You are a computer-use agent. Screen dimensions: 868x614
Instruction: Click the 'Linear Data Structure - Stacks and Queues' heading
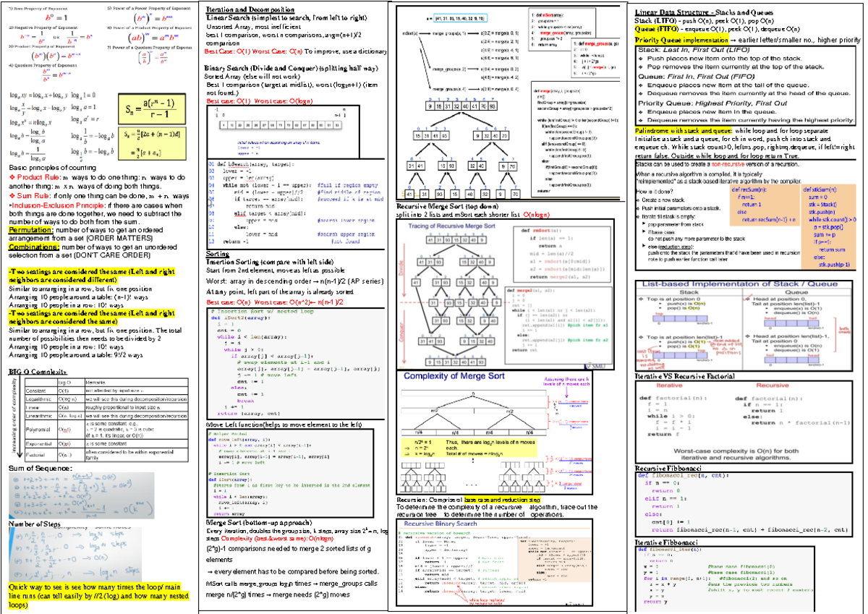click(x=702, y=13)
